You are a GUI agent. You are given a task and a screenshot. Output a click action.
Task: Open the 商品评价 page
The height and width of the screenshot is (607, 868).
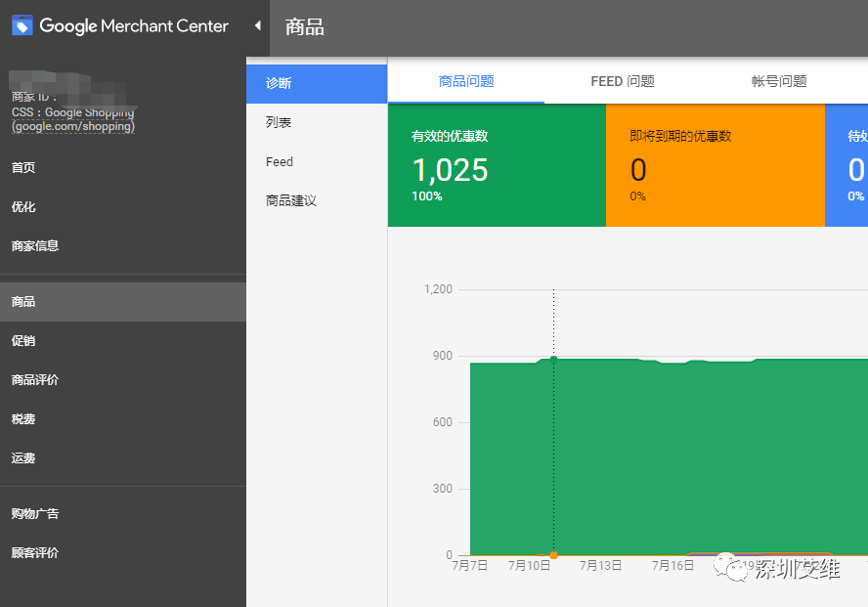[34, 380]
